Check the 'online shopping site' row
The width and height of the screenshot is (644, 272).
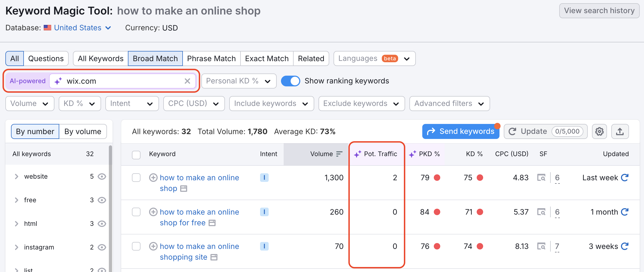136,246
